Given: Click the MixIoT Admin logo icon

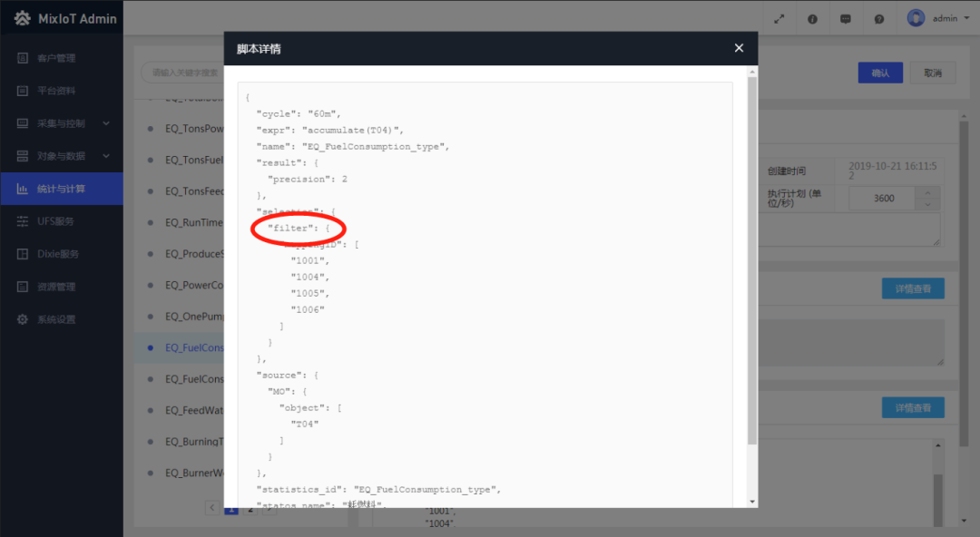Looking at the screenshot, I should click(x=22, y=18).
